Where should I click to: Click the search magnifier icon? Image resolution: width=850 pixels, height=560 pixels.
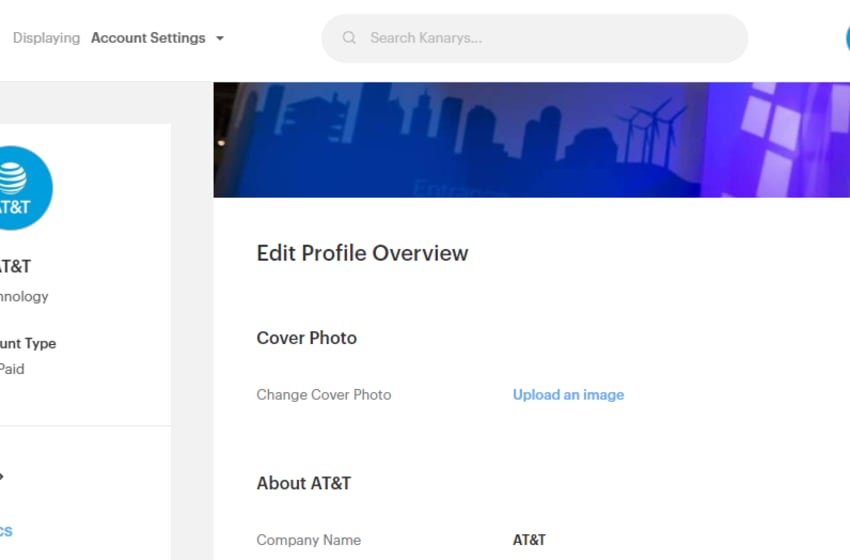[349, 38]
